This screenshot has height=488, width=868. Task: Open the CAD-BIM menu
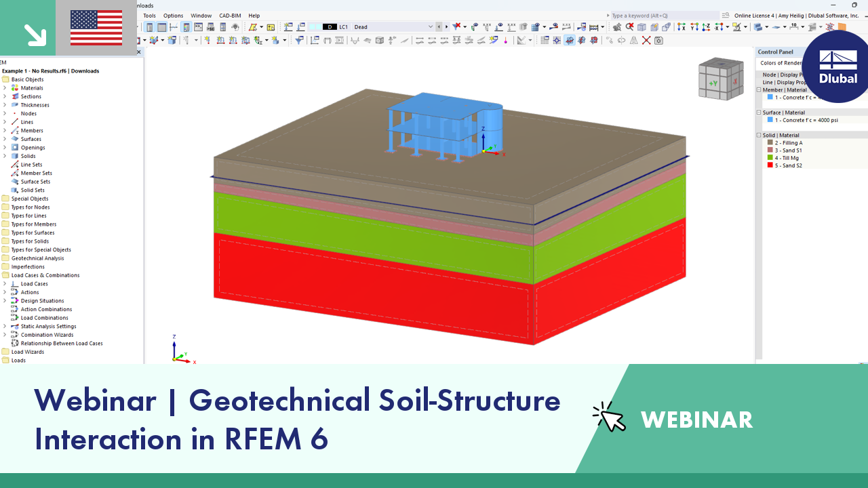coord(229,15)
